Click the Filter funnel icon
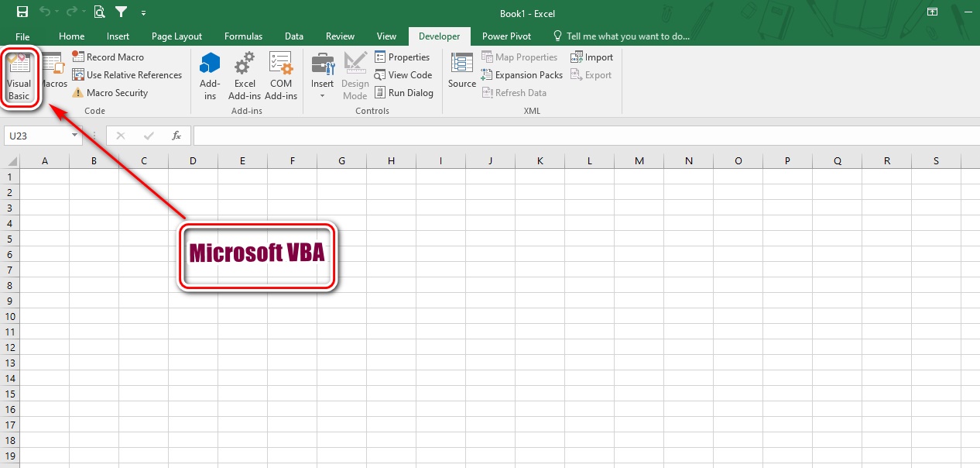 pyautogui.click(x=122, y=12)
